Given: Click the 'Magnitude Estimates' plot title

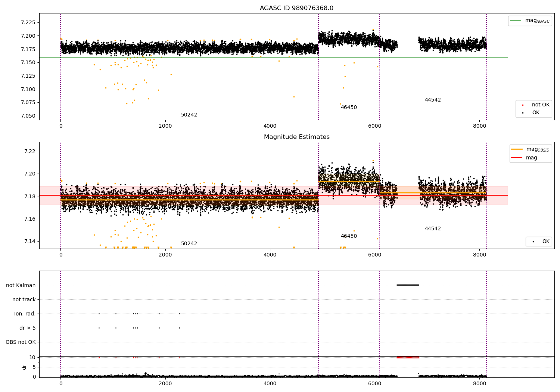Looking at the screenshot, I should tap(296, 137).
